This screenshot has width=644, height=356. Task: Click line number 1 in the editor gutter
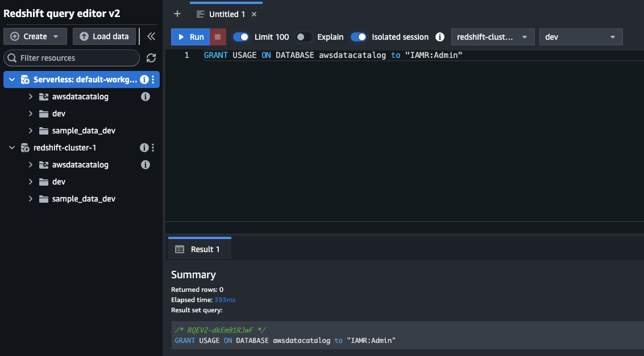(187, 55)
